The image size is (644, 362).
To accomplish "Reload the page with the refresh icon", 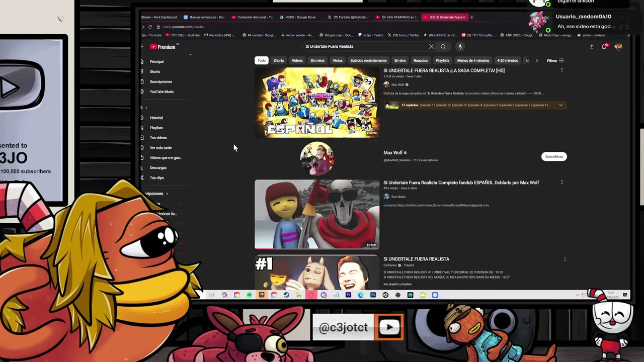I will (150, 27).
